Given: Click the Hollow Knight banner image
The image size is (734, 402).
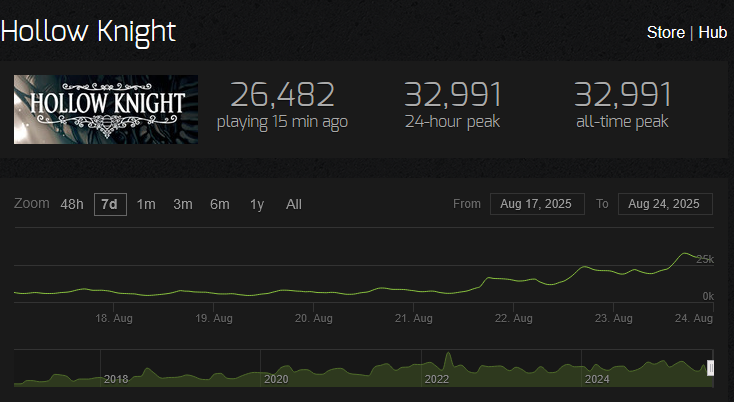Looking at the screenshot, I should tap(106, 109).
